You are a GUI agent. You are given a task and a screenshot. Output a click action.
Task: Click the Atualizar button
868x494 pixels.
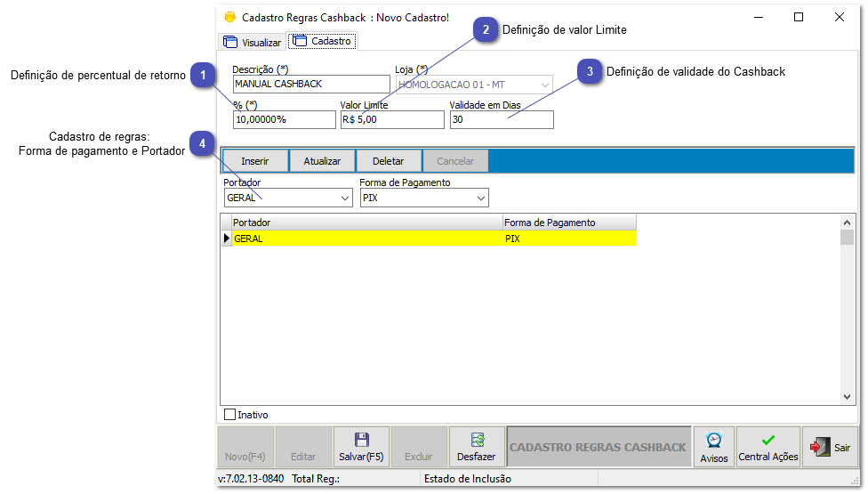tap(322, 161)
